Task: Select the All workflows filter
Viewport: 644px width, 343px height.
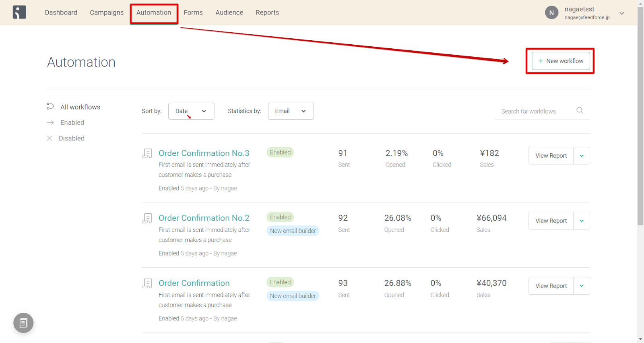Action: pos(80,107)
